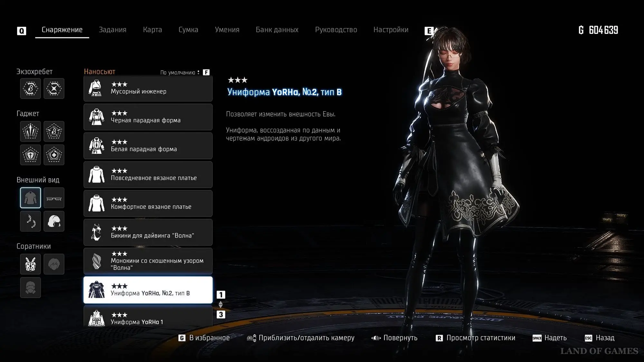The image size is (644, 362).
Task: Open the Банк данных tab
Action: pyautogui.click(x=277, y=30)
